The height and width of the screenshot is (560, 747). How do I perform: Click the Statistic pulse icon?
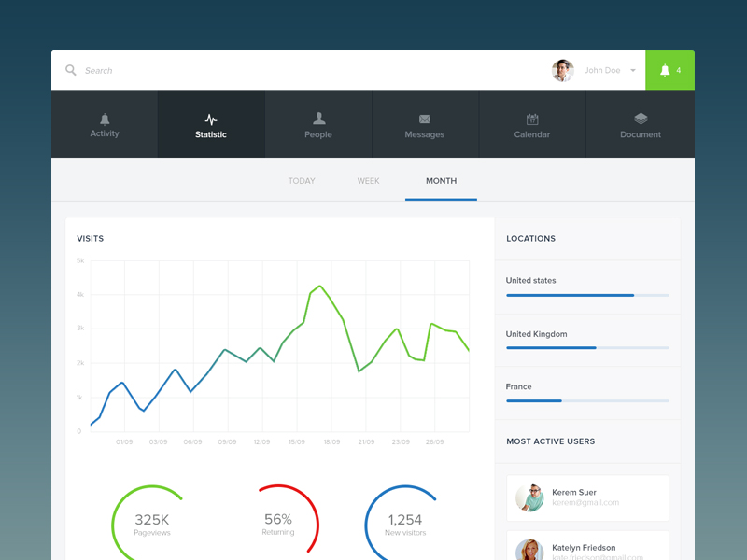(211, 119)
